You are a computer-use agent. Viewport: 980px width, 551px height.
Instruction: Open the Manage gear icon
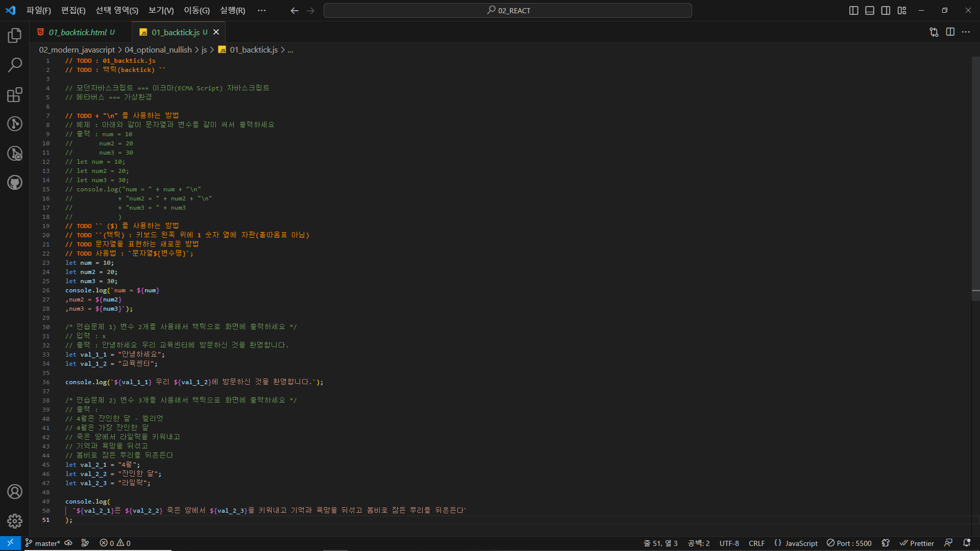pos(14,521)
